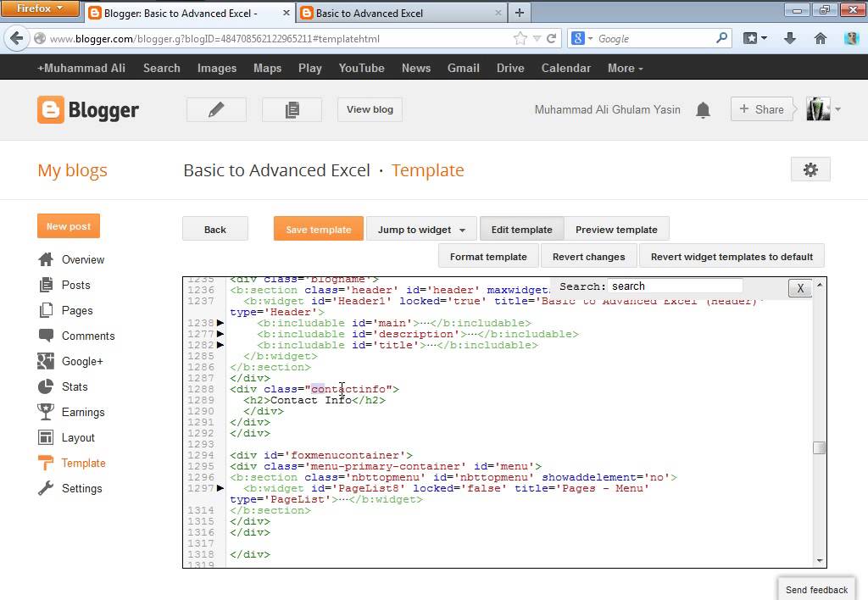Open Calendar from the Google bar

click(x=565, y=68)
